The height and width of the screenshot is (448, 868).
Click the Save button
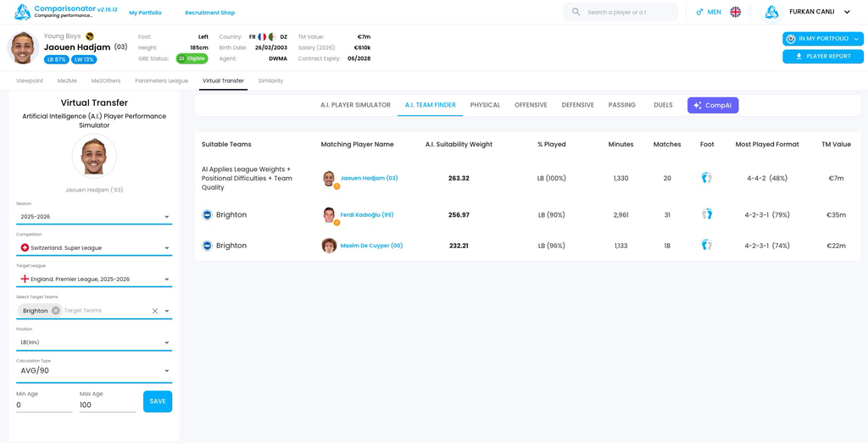pyautogui.click(x=158, y=401)
